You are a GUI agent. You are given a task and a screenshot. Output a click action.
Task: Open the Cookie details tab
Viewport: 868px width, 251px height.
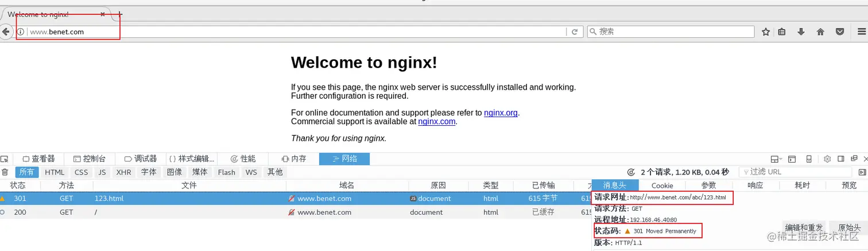pyautogui.click(x=662, y=185)
